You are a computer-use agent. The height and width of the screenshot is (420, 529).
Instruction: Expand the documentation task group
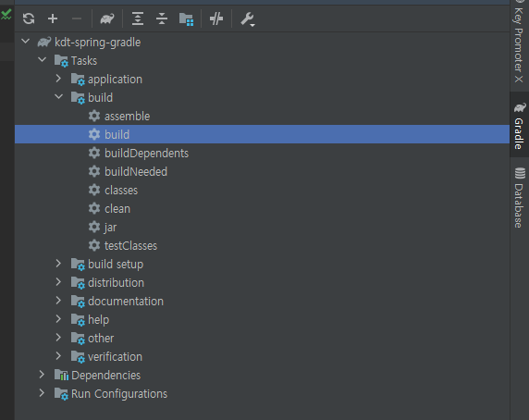58,301
